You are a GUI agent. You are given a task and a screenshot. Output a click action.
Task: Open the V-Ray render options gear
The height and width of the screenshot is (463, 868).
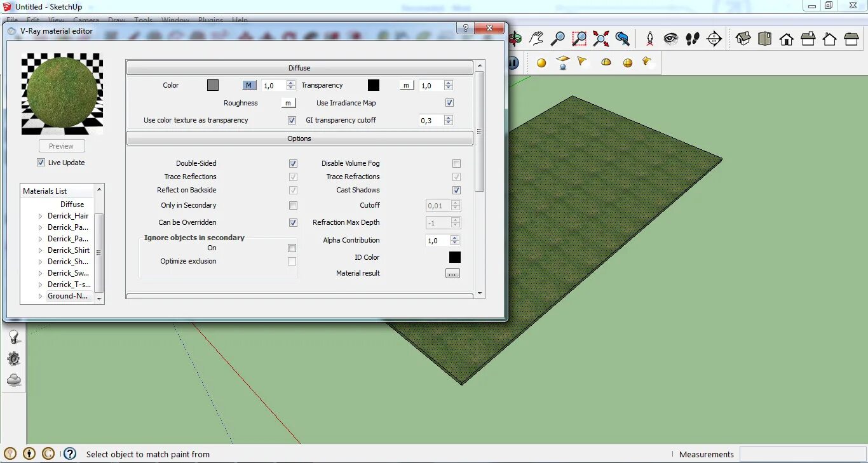pos(14,358)
